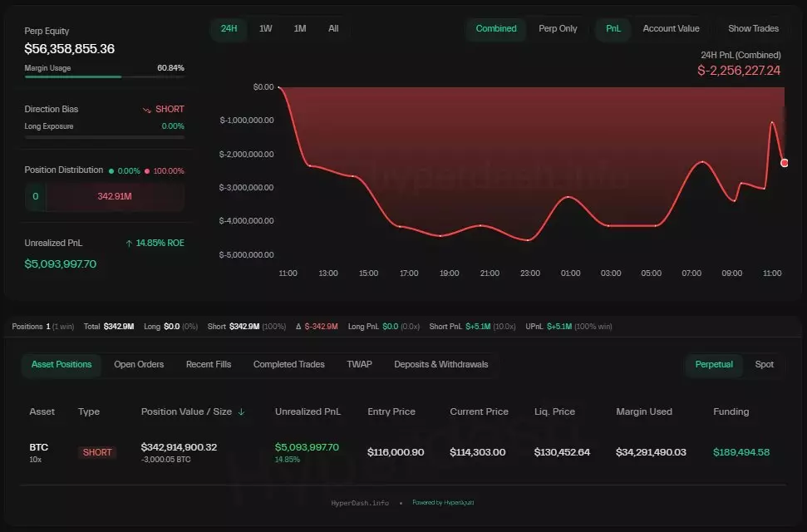This screenshot has width=807, height=532.
Task: Open the Deposits & Withdrawals tab
Action: point(440,364)
